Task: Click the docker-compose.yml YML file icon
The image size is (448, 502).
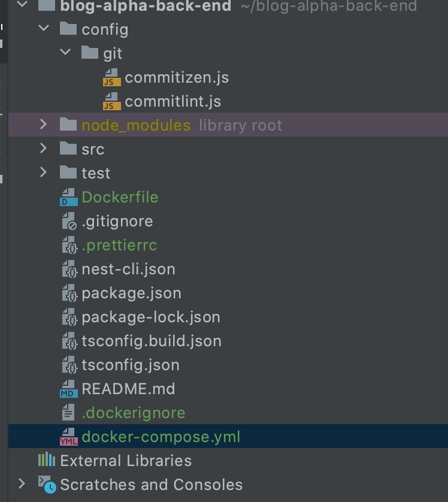Action: [69, 437]
